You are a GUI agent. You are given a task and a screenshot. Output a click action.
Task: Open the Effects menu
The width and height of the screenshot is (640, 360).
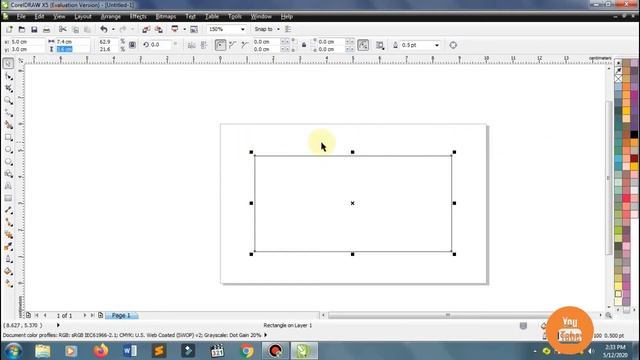pyautogui.click(x=138, y=17)
